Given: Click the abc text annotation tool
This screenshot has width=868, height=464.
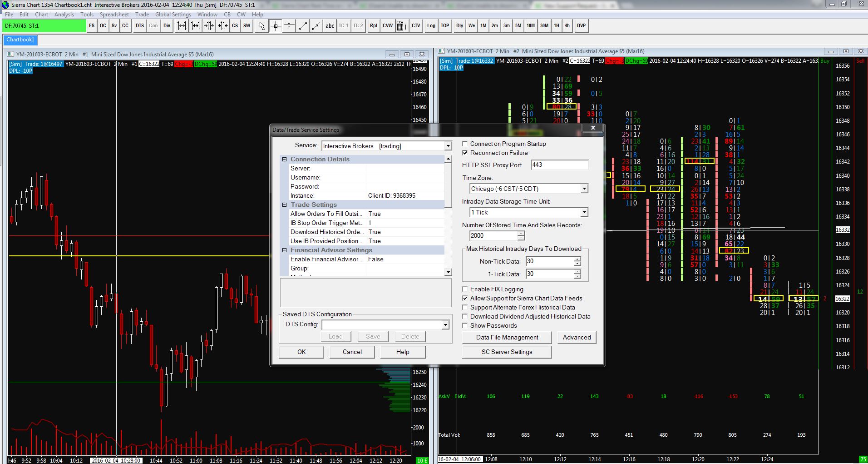Looking at the screenshot, I should pos(330,26).
